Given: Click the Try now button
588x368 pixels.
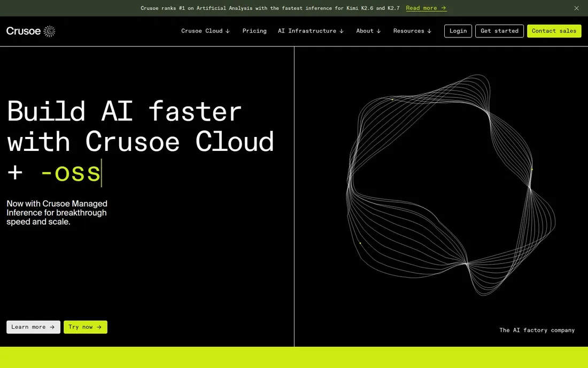Looking at the screenshot, I should (x=86, y=327).
